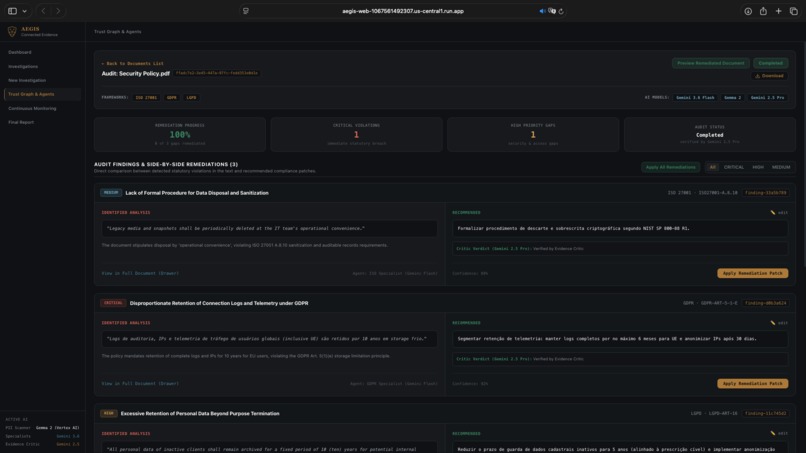
Task: Click the Gemini 2.5 Pro model tag in header
Action: [767, 98]
